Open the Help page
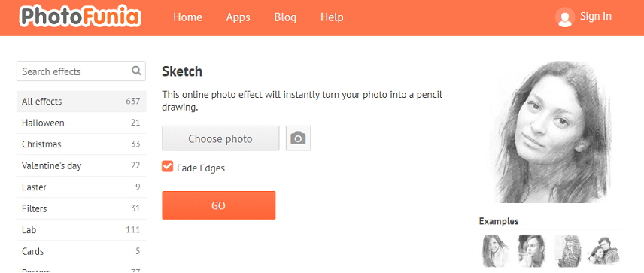The image size is (644, 273). pyautogui.click(x=332, y=17)
